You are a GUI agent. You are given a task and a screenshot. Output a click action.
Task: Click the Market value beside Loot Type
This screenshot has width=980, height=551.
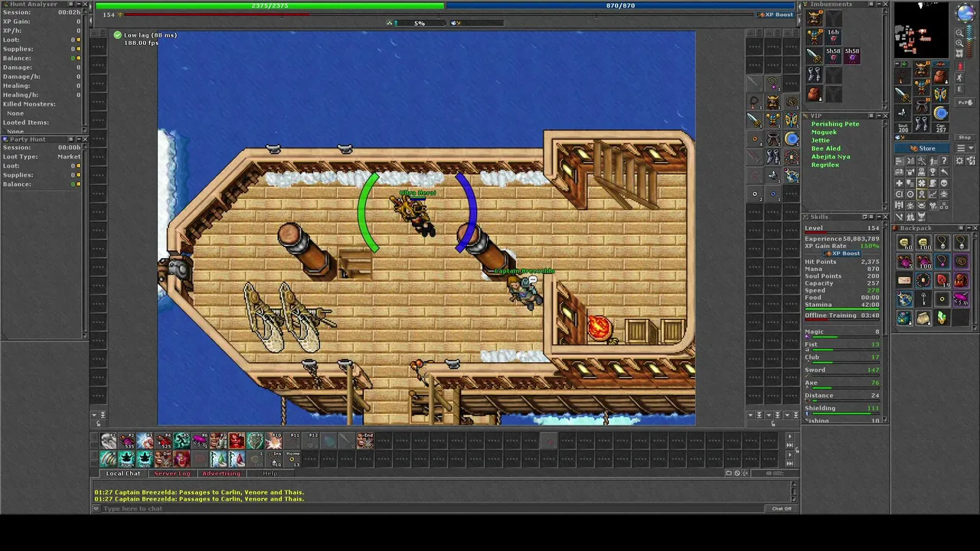pos(69,157)
